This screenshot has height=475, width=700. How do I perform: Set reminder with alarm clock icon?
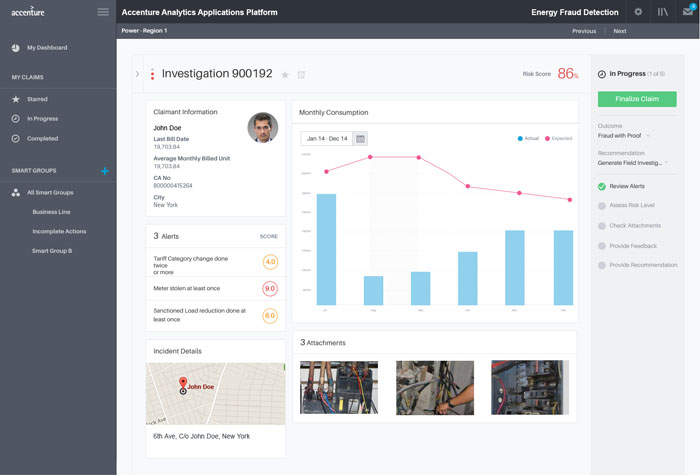point(301,75)
